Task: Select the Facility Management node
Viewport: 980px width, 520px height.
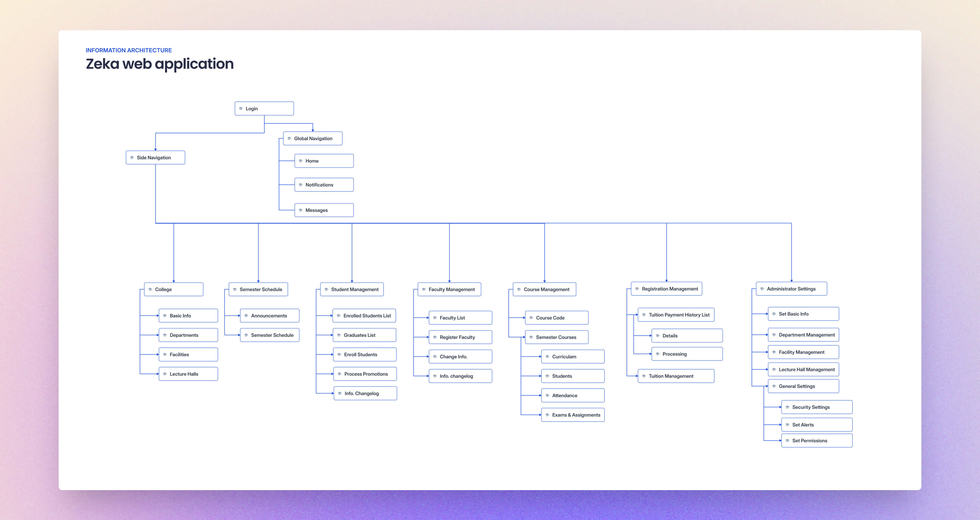Action: tap(804, 352)
